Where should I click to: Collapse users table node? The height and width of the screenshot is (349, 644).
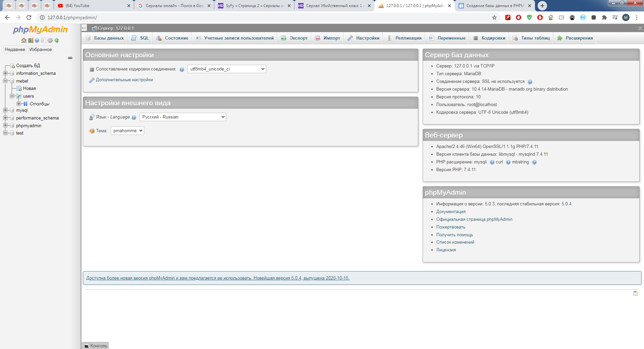click(x=12, y=96)
